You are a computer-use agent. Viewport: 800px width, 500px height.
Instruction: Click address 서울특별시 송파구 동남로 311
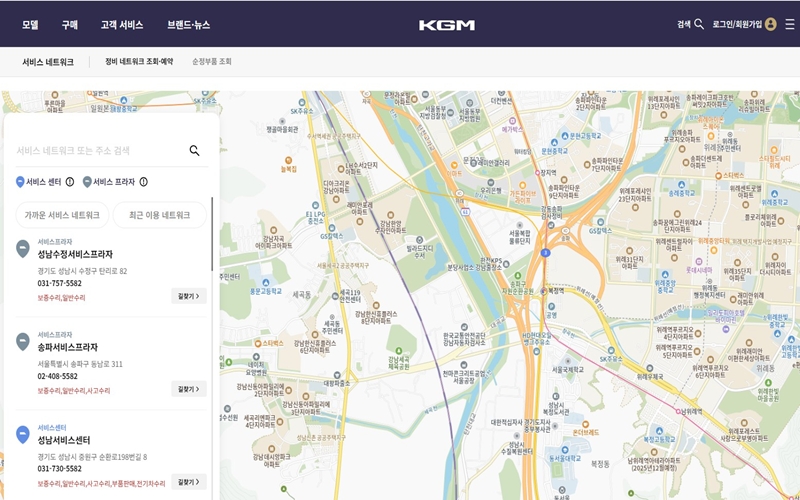point(80,364)
